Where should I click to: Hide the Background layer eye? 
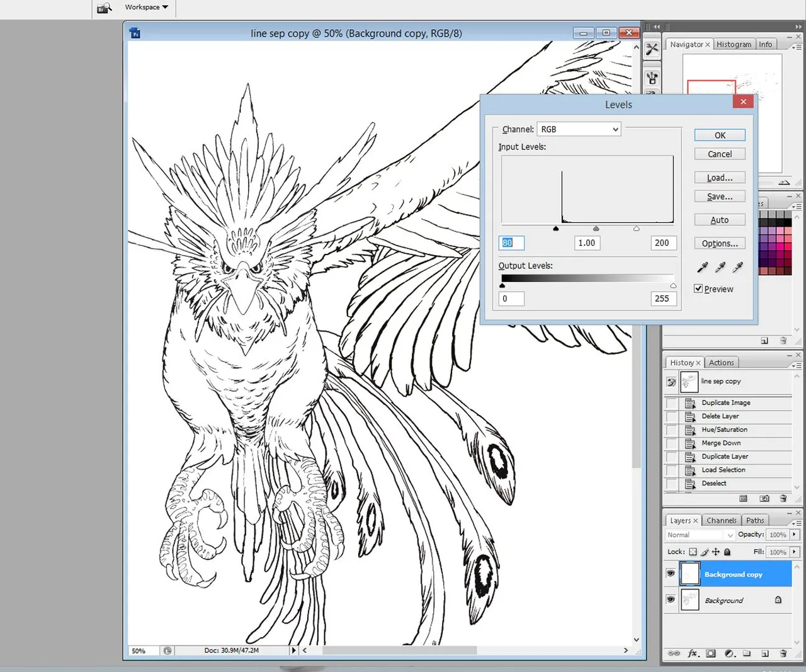click(x=671, y=600)
